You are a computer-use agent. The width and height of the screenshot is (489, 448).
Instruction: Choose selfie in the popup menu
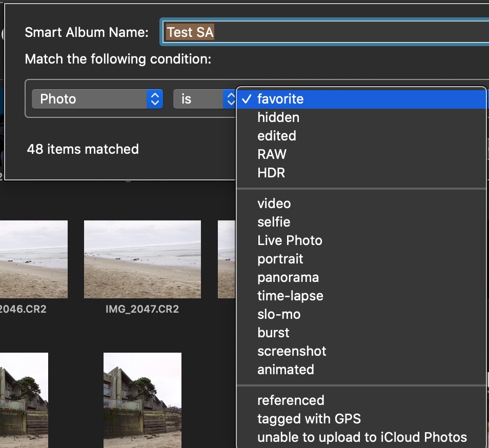pos(274,222)
